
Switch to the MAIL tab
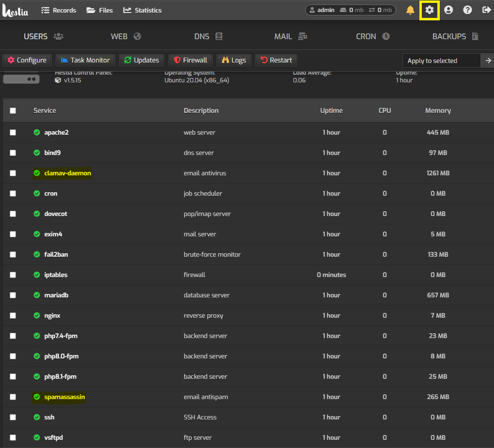[291, 36]
